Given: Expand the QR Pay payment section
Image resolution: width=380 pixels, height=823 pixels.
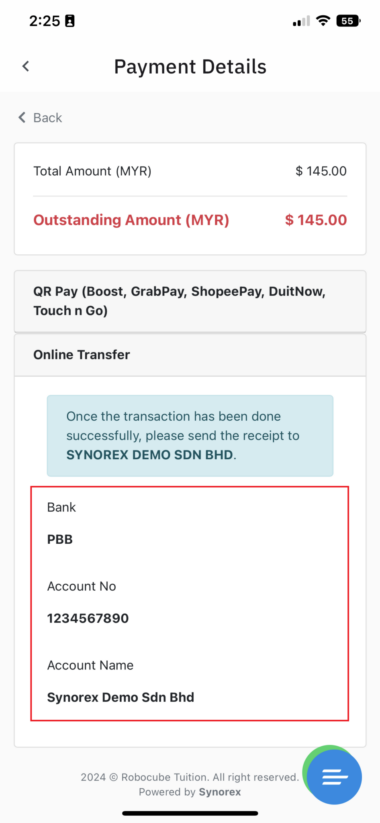Looking at the screenshot, I should pyautogui.click(x=190, y=301).
